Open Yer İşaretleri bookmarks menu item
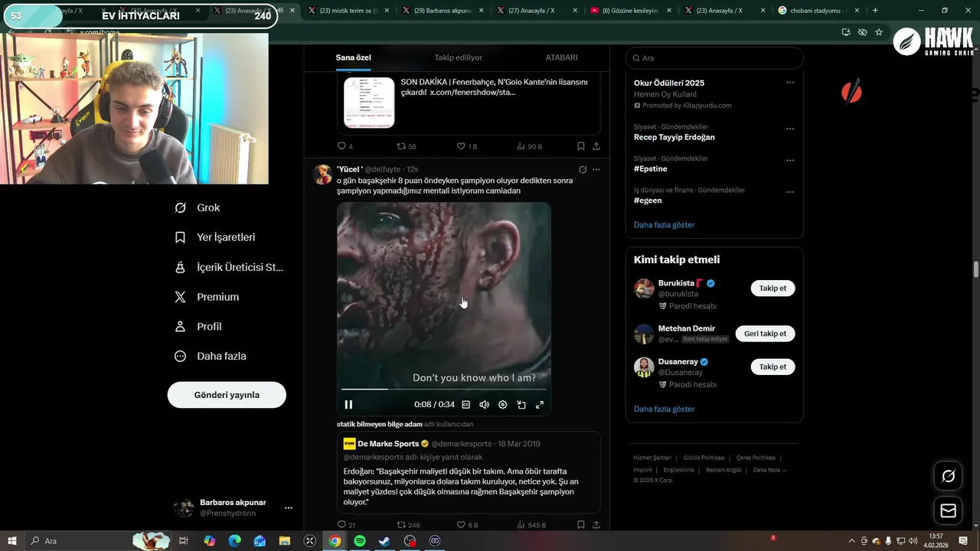The height and width of the screenshot is (551, 980). pyautogui.click(x=215, y=237)
